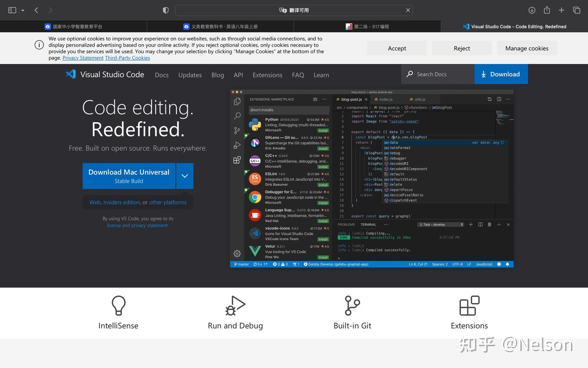The height and width of the screenshot is (368, 588).
Task: Open a new tab with plus icon
Action: click(561, 10)
